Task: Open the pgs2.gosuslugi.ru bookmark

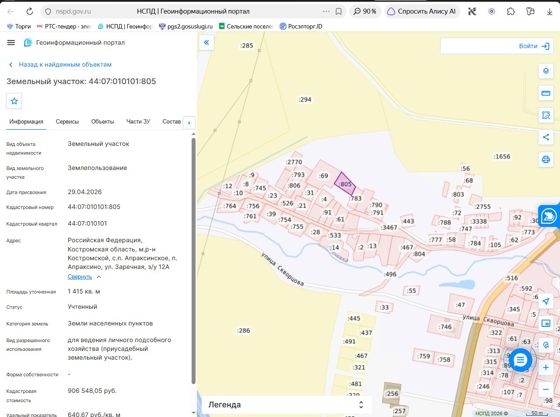Action: coord(186,26)
